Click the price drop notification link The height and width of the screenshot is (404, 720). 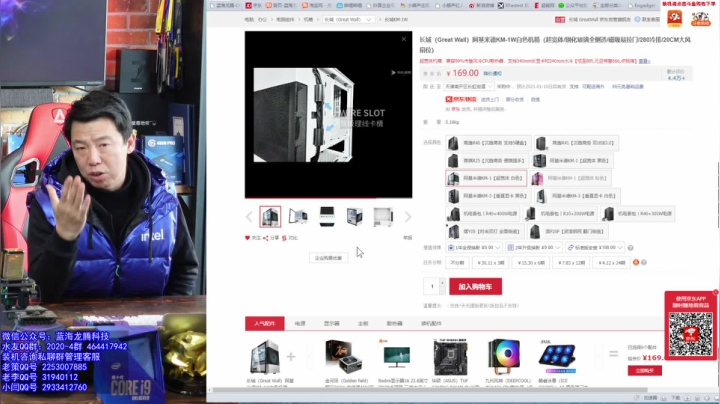pos(492,73)
